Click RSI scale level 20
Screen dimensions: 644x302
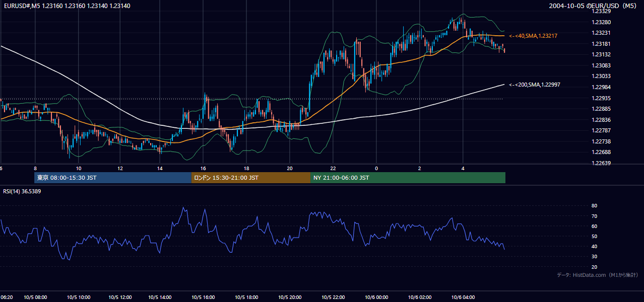click(594, 267)
